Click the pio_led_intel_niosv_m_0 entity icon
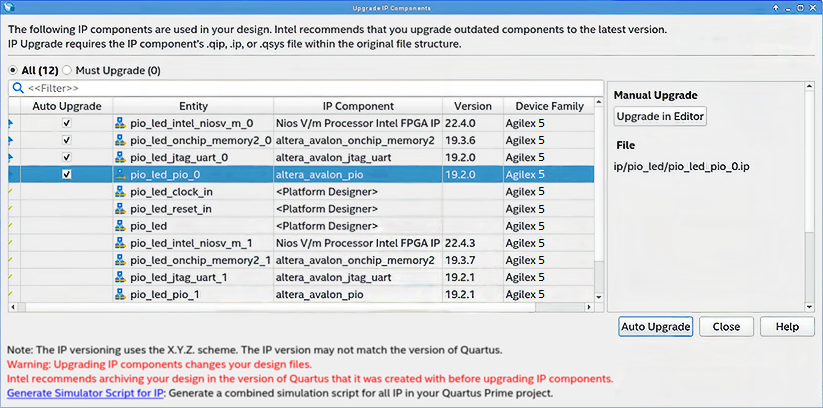 point(121,123)
